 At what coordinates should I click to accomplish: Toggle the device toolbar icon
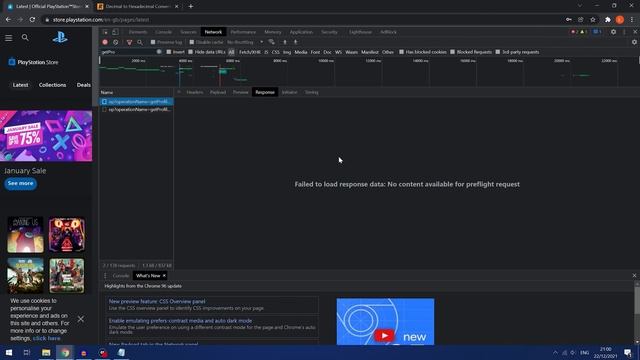tap(116, 32)
